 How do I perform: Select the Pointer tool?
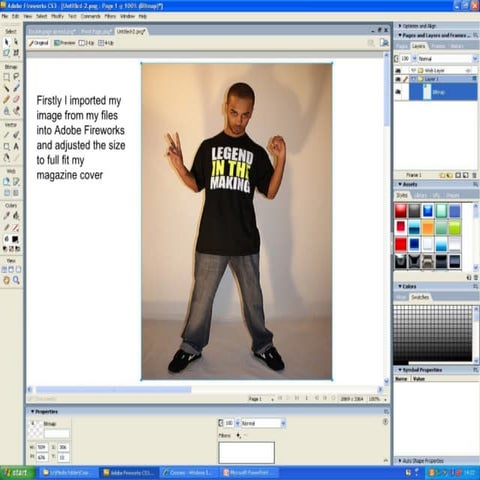coord(6,42)
